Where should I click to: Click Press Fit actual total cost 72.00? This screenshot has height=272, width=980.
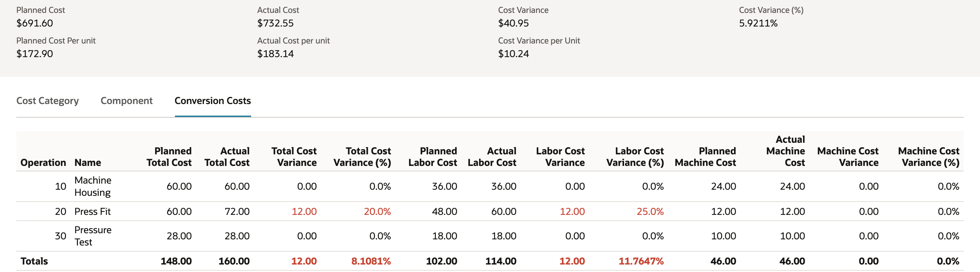pyautogui.click(x=237, y=211)
